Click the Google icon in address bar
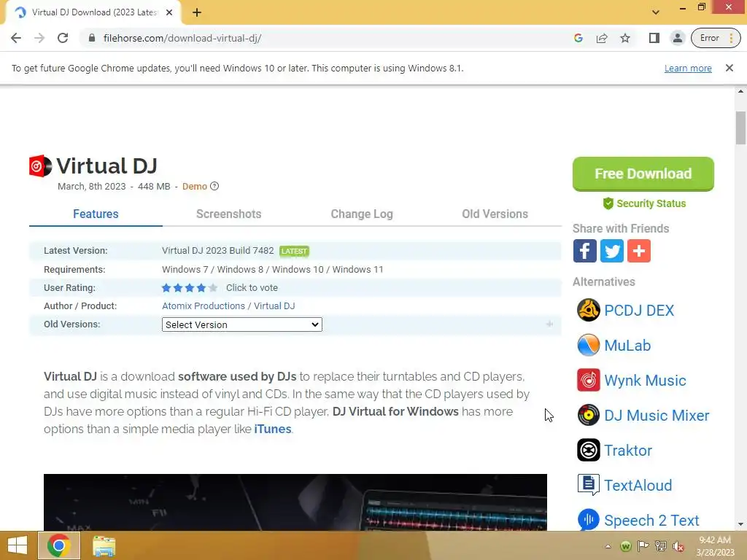This screenshot has height=560, width=747. 578,38
